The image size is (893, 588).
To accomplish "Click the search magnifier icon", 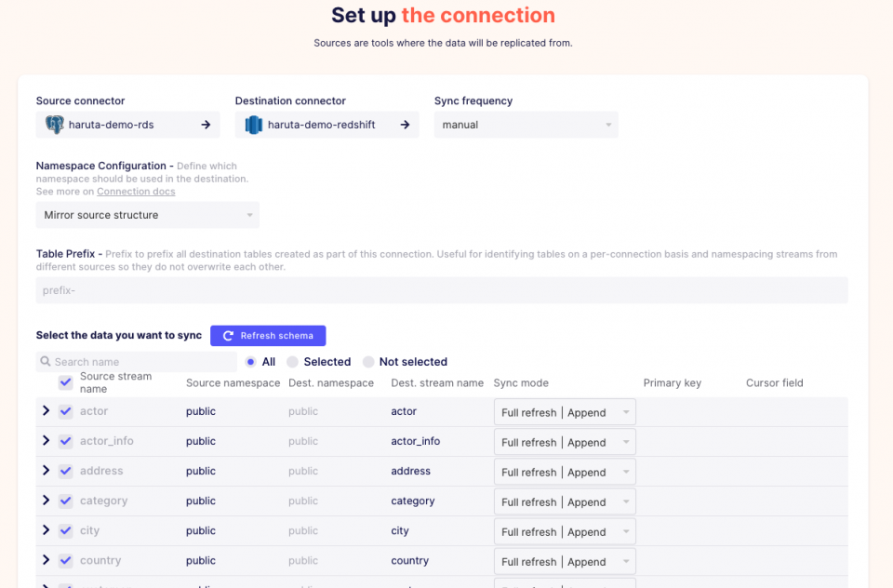I will 46,362.
